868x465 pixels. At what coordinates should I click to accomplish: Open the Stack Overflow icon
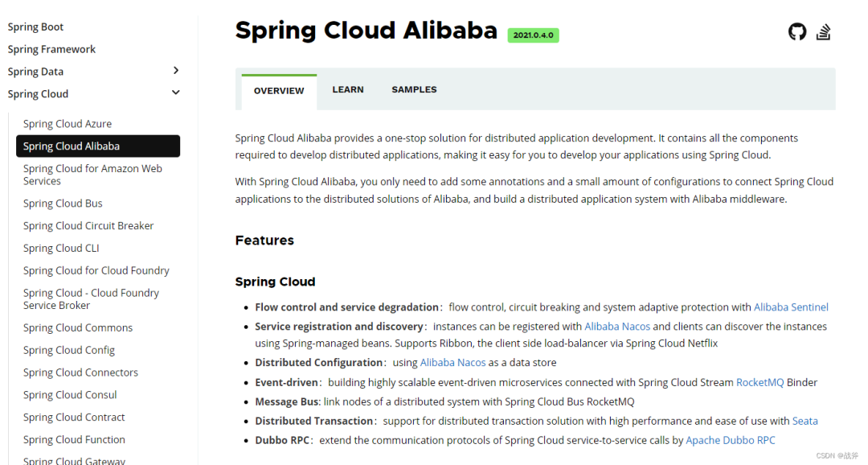tap(823, 31)
